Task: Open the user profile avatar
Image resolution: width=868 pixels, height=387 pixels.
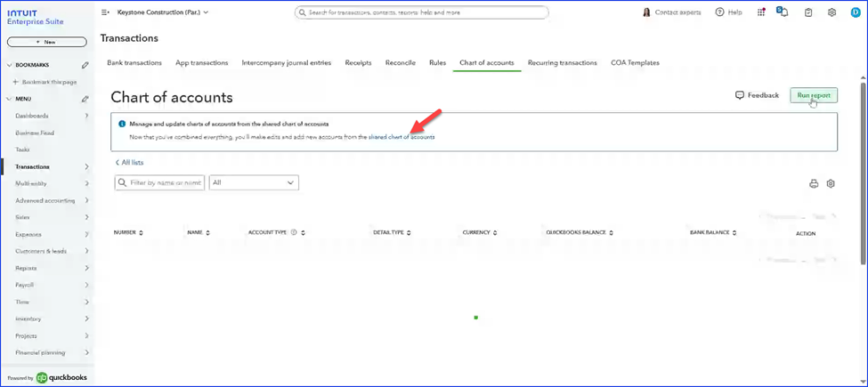Action: click(x=856, y=12)
